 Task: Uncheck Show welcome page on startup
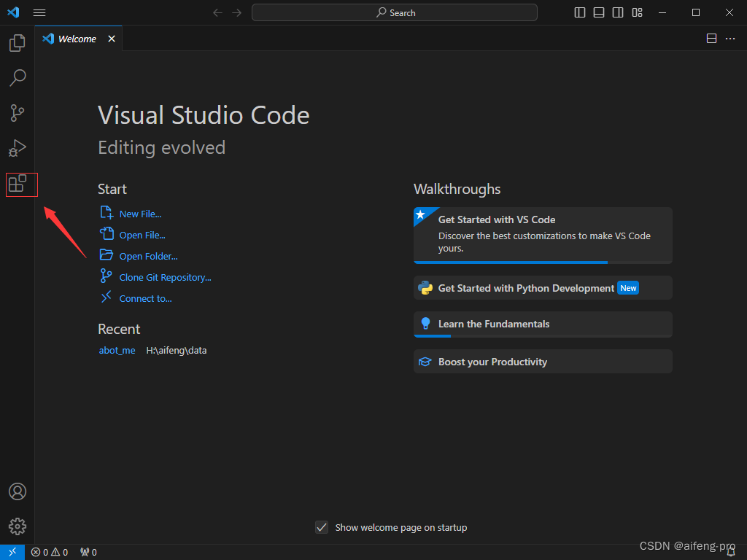click(322, 527)
